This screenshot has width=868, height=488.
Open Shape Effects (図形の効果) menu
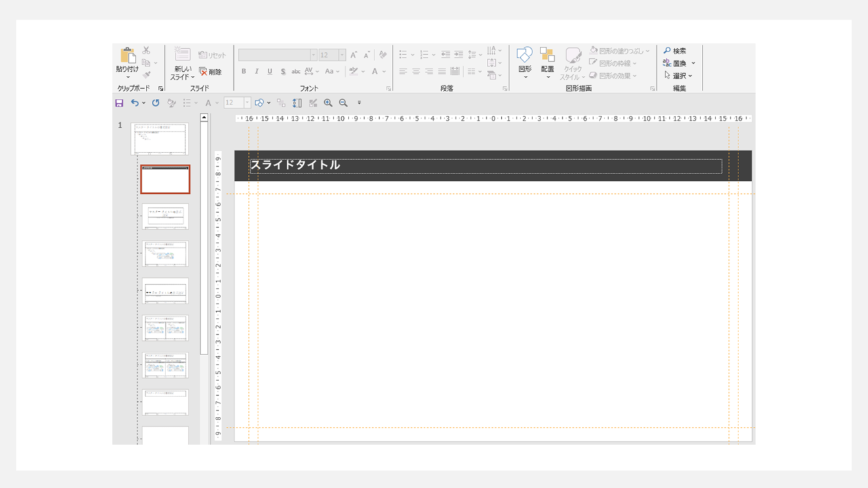click(x=613, y=75)
